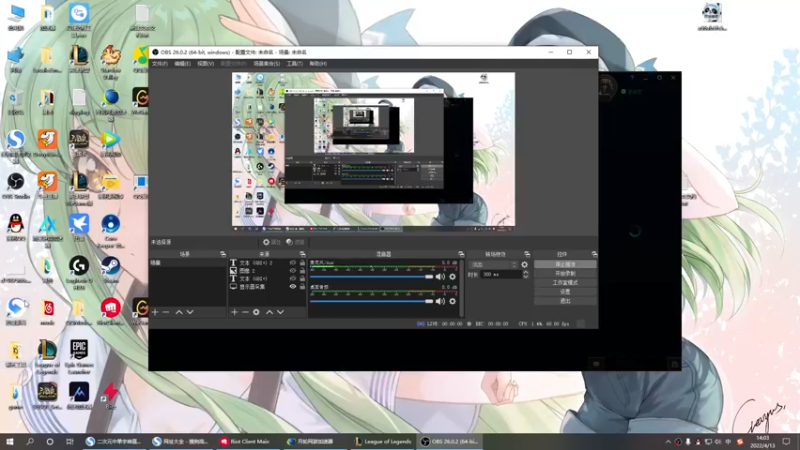Open the taskbar search magnifier
Image resolution: width=800 pixels, height=450 pixels.
pos(30,441)
